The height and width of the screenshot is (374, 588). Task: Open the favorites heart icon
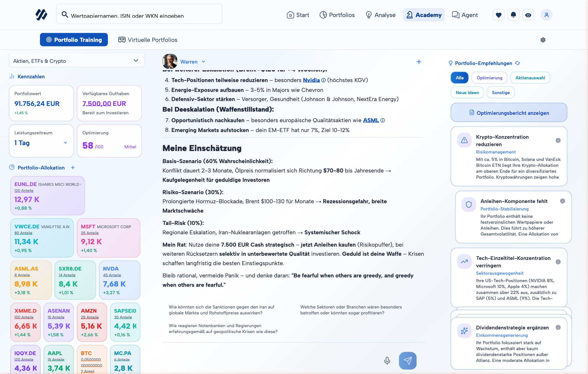(499, 15)
